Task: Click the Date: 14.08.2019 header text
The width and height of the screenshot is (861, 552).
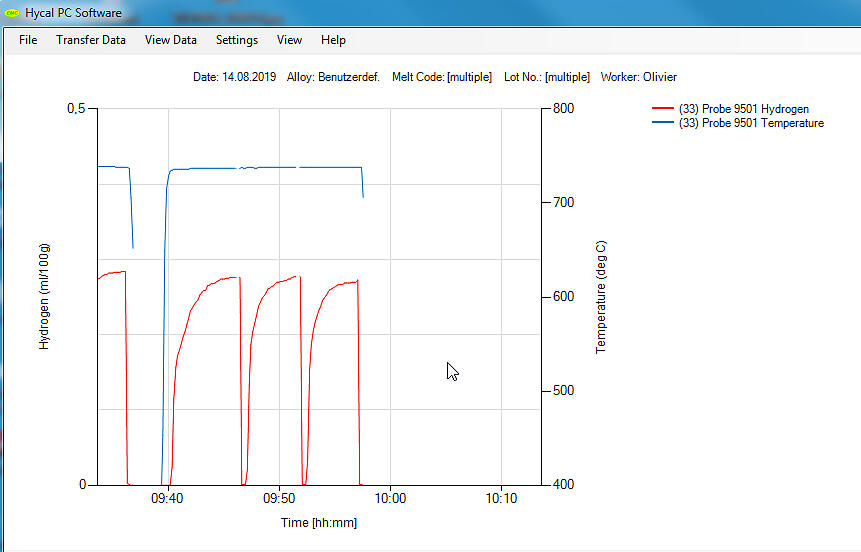Action: coord(234,77)
